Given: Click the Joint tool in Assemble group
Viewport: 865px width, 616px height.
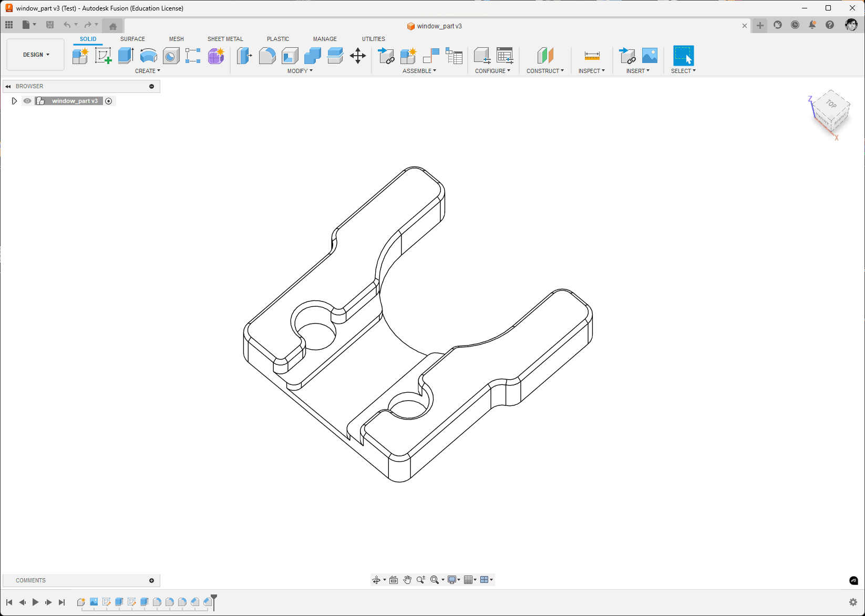Looking at the screenshot, I should click(x=431, y=56).
